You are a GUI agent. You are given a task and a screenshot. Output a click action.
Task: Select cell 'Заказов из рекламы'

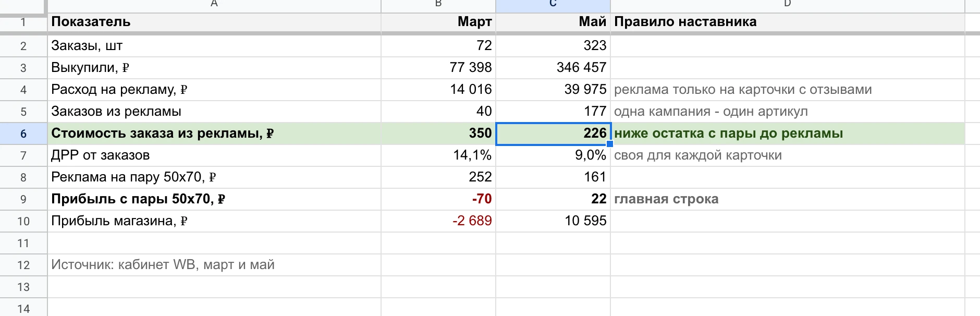tap(214, 112)
